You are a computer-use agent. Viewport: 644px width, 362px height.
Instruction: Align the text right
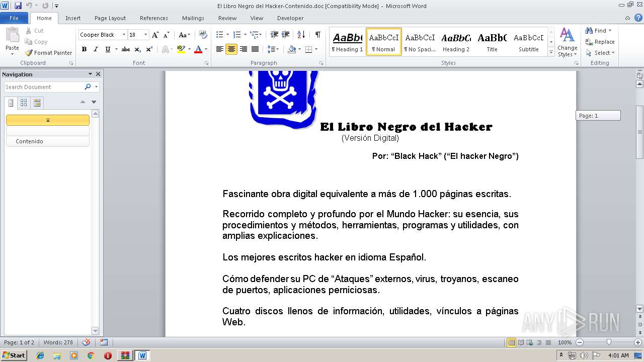pos(244,49)
